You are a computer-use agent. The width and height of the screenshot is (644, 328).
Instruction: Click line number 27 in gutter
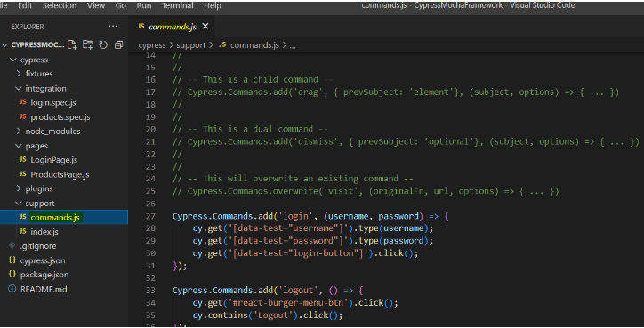coord(150,216)
